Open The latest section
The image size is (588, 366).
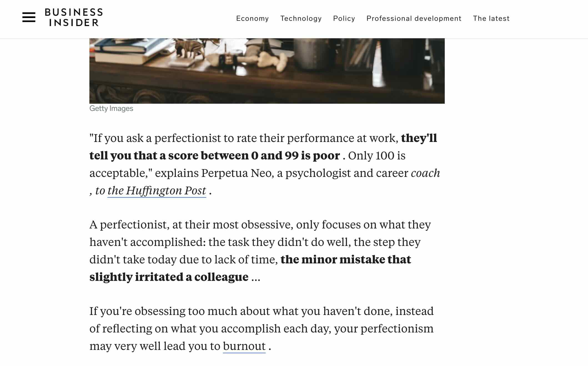coord(491,19)
